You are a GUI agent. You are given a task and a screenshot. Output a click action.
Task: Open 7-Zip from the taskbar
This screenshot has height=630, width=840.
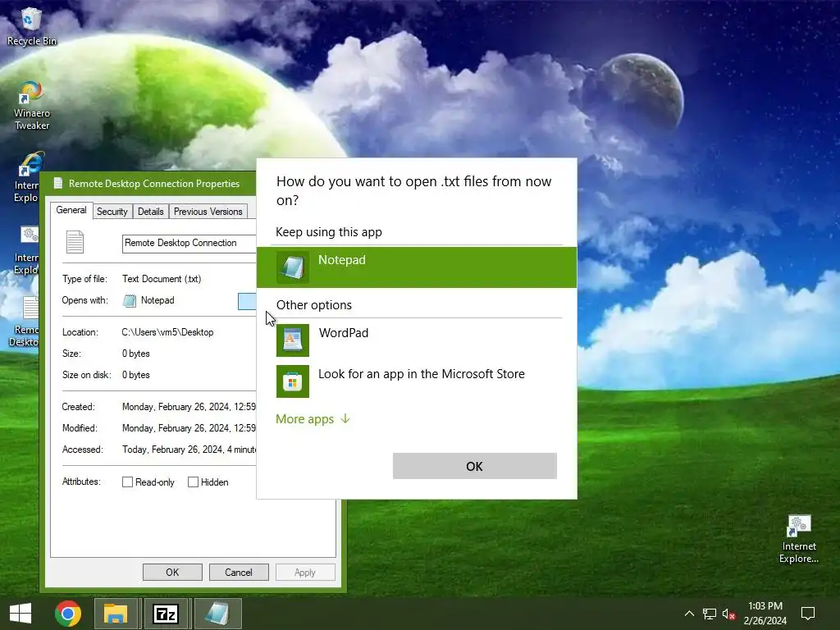click(166, 614)
